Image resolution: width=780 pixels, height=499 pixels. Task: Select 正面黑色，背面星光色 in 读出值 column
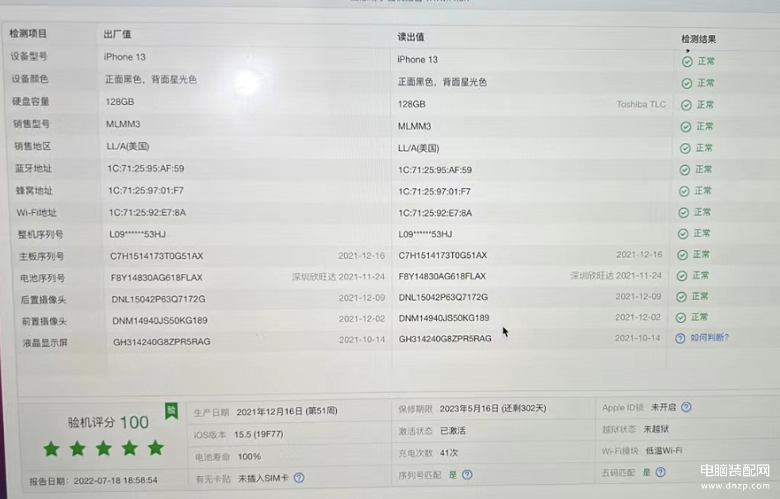pyautogui.click(x=442, y=82)
